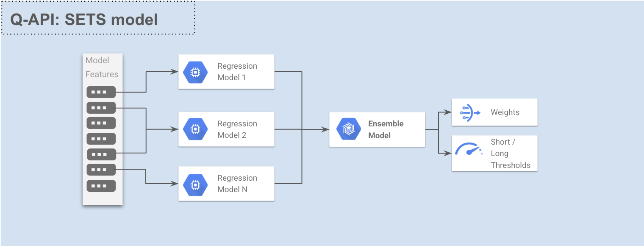Click the "Weights" output label
644x246 pixels.
(505, 112)
